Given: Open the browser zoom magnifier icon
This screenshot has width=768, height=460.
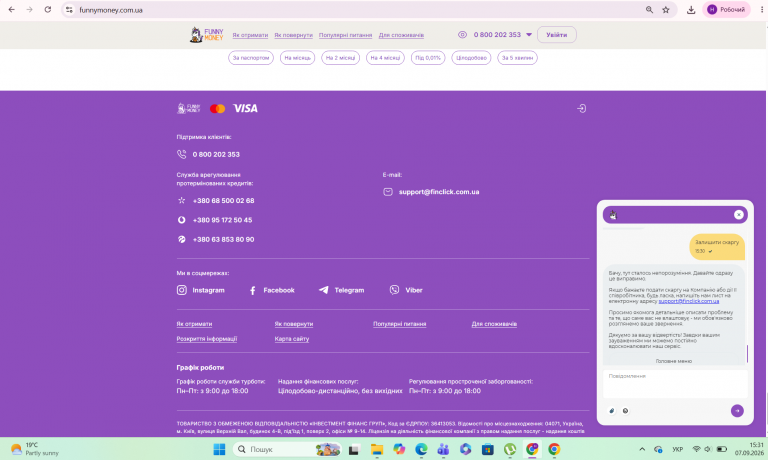Looking at the screenshot, I should click(x=649, y=10).
